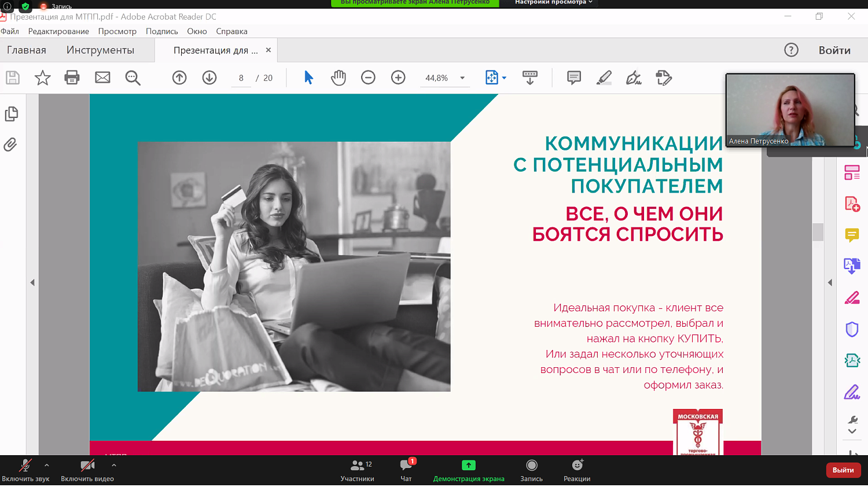This screenshot has width=868, height=487.
Task: Select the Highlight text marker tool
Action: (604, 78)
